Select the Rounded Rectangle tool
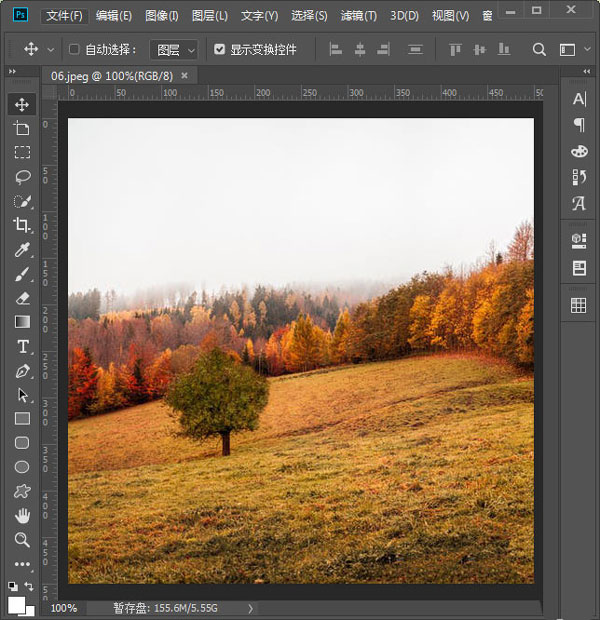 tap(22, 443)
